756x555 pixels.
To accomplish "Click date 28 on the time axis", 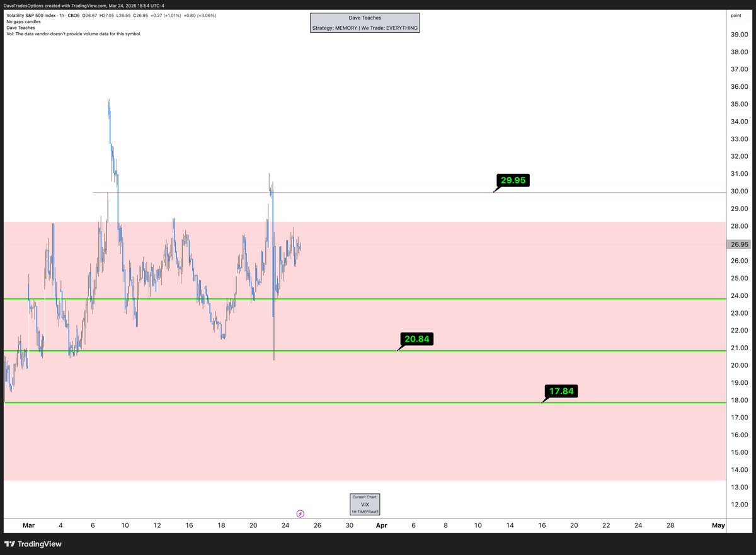I will tap(670, 525).
